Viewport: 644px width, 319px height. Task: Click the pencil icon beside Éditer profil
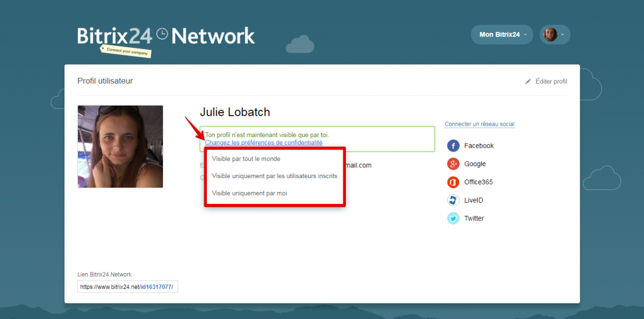[528, 81]
